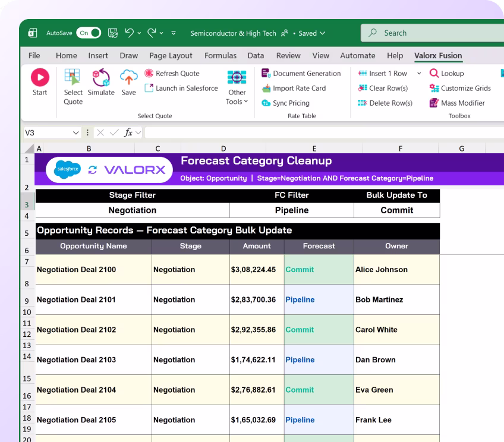The height and width of the screenshot is (442, 504).
Task: Open Customize Quick Access Toolbar
Action: tap(174, 33)
